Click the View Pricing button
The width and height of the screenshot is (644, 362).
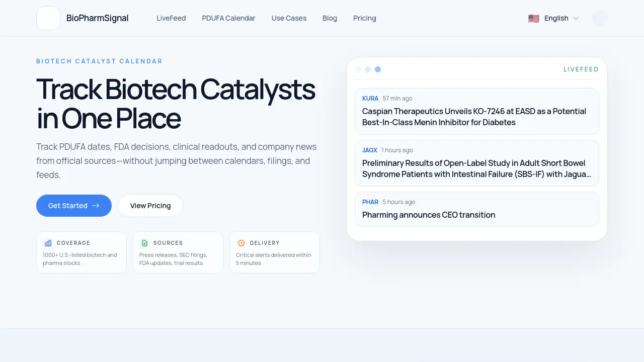click(150, 206)
